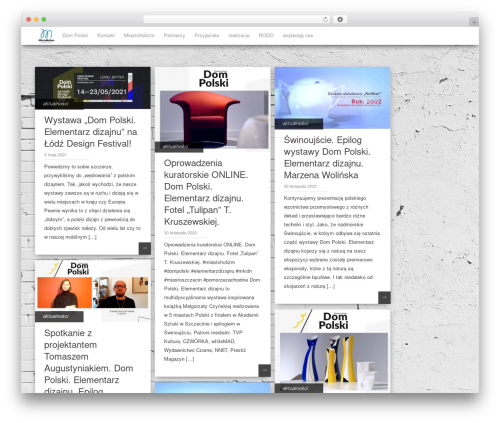Click the excerpt starting "Powiedzmy to sobie szczerze"

tap(92, 202)
